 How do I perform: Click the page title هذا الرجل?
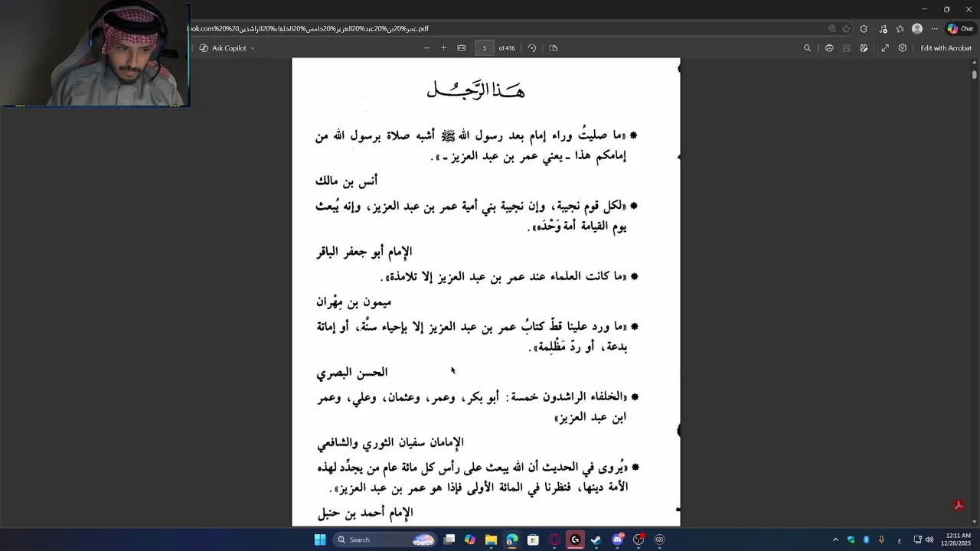(475, 90)
